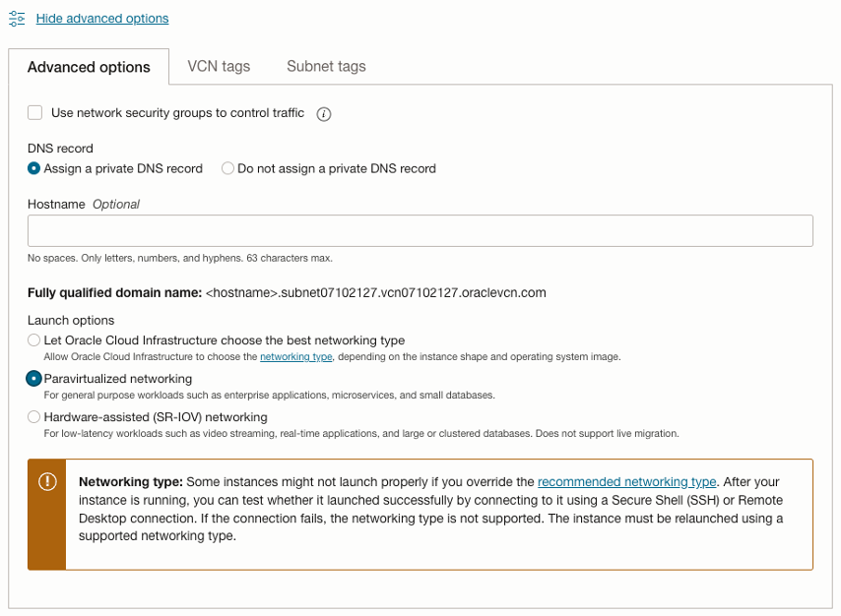
Task: Open the "networking type" documentation link
Action: (294, 355)
